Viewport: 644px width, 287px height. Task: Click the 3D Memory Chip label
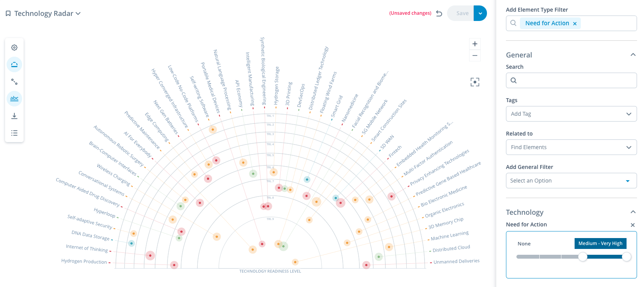pos(446,223)
